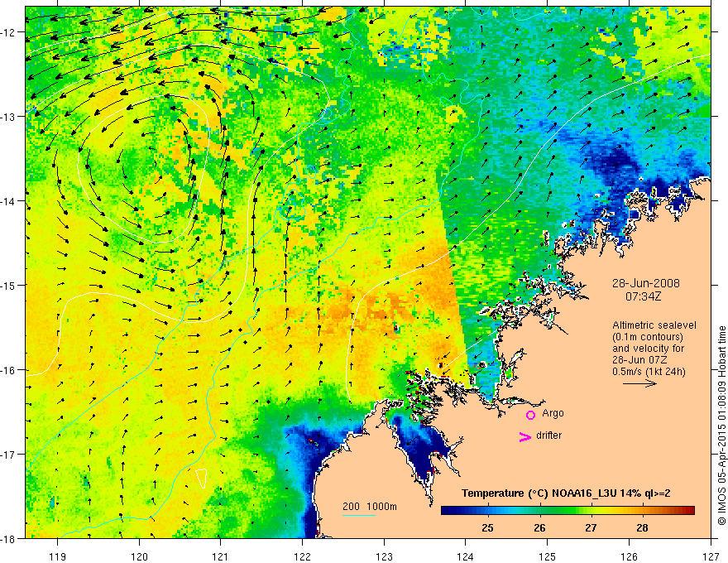Click the '(0.1m contours)' caption line

(x=648, y=337)
